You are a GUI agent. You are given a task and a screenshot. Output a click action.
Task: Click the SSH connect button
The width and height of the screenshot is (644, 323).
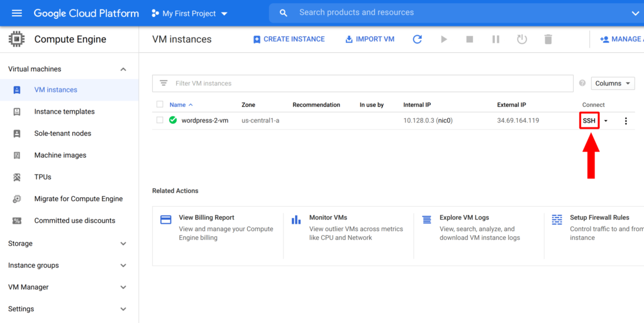coord(589,121)
